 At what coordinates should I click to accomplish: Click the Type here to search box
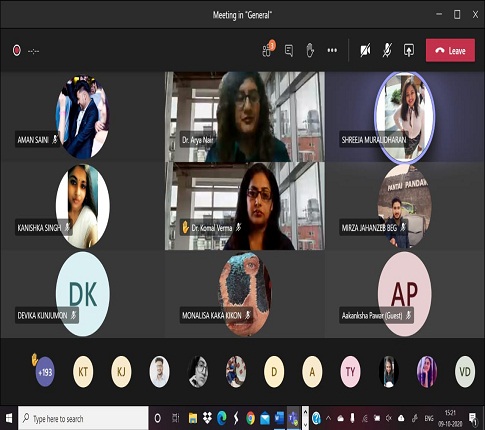tap(83, 418)
